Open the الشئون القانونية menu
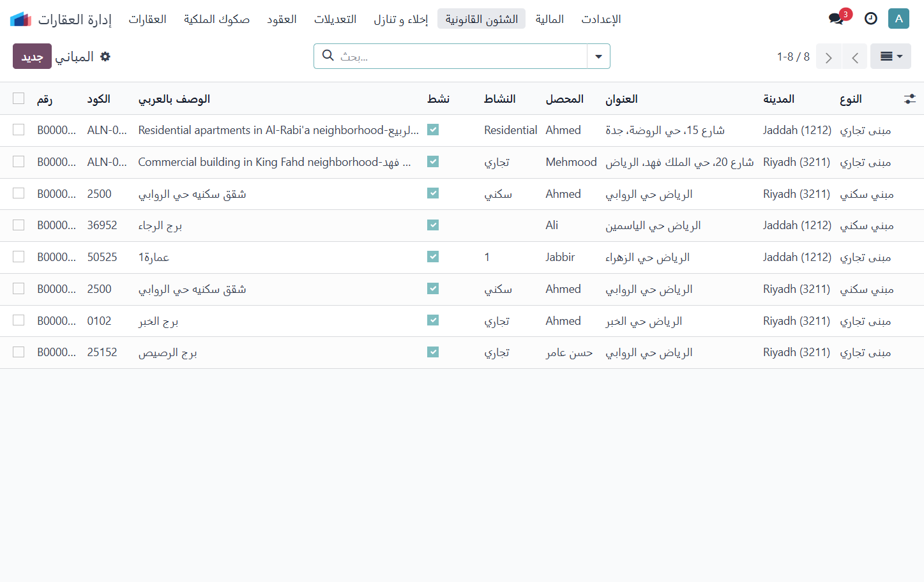This screenshot has height=582, width=924. coord(481,19)
